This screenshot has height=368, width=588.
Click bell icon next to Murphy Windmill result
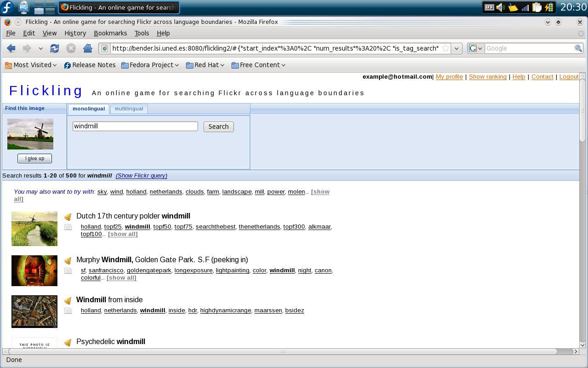pos(68,260)
